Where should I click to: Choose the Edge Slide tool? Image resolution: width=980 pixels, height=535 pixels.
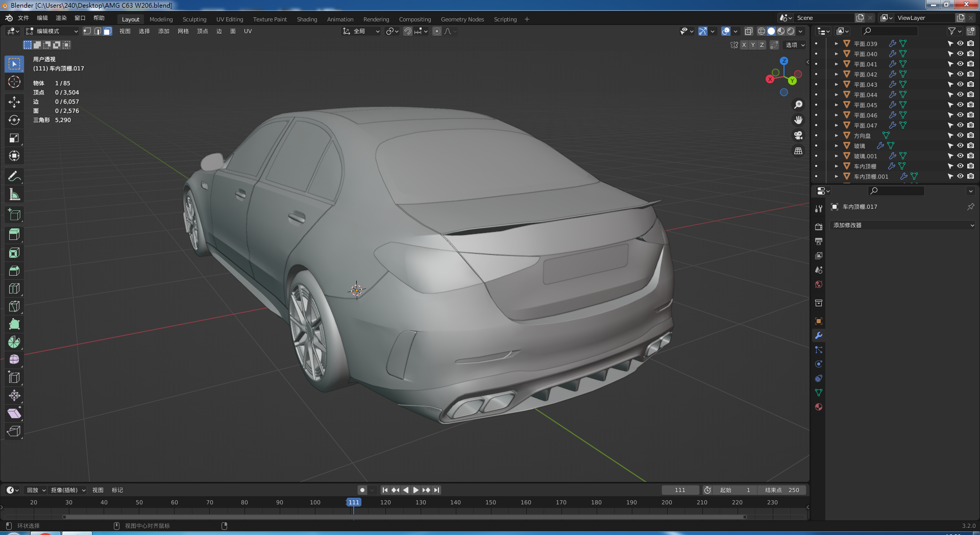(x=14, y=378)
